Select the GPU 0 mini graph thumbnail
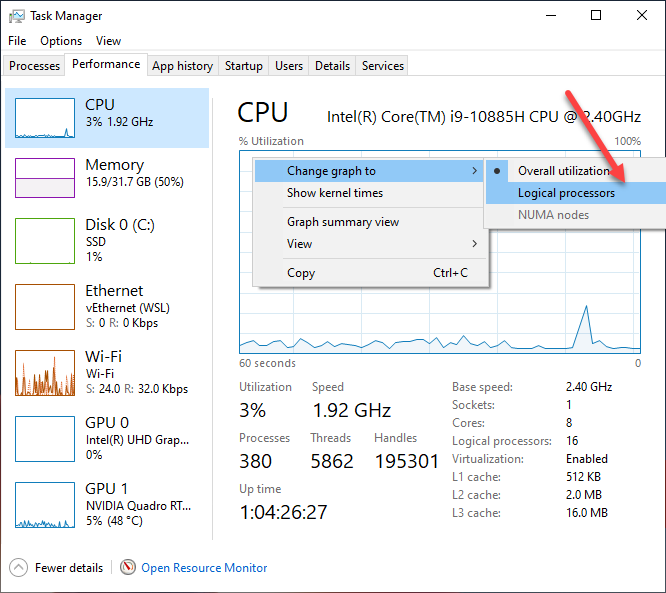 point(45,439)
